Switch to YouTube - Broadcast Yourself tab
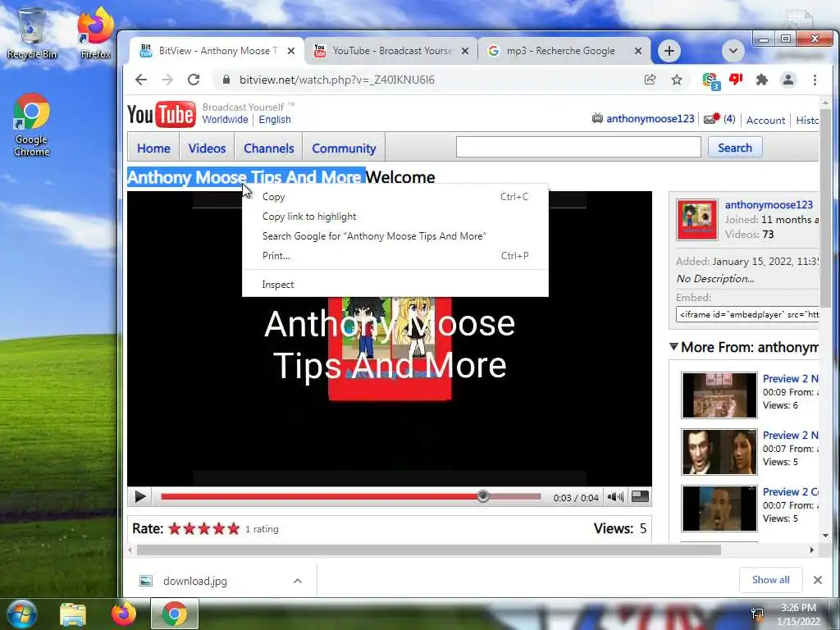Viewport: 840px width, 630px height. (x=390, y=51)
